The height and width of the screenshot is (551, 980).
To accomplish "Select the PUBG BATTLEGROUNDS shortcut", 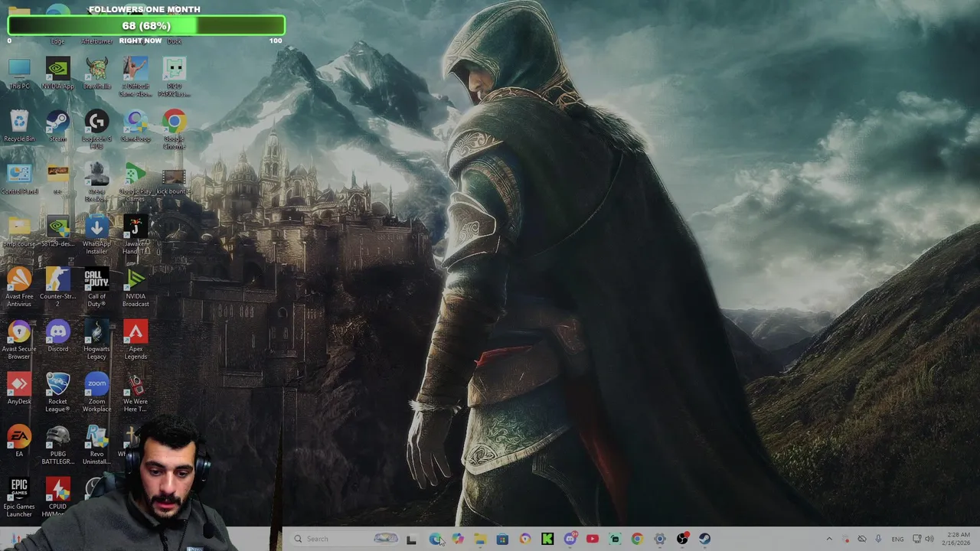I will [57, 445].
